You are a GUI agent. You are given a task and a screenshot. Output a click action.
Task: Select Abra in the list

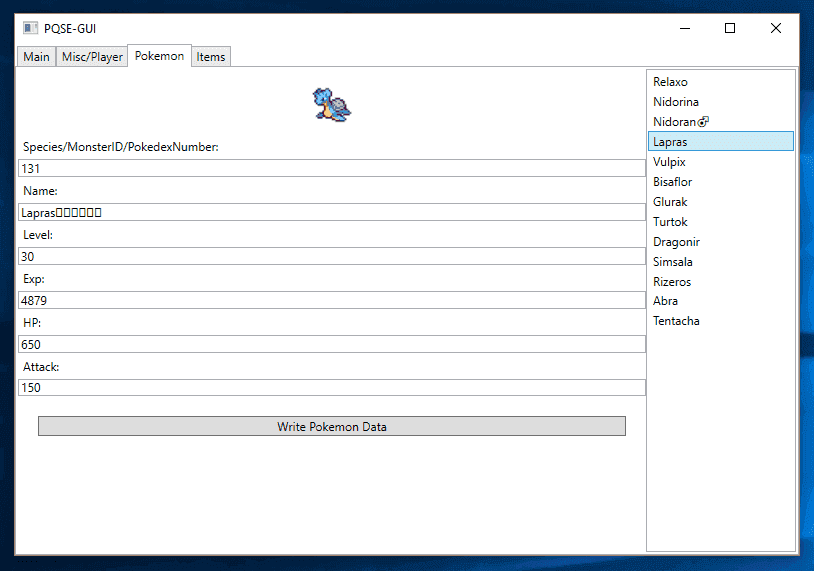pyautogui.click(x=721, y=301)
